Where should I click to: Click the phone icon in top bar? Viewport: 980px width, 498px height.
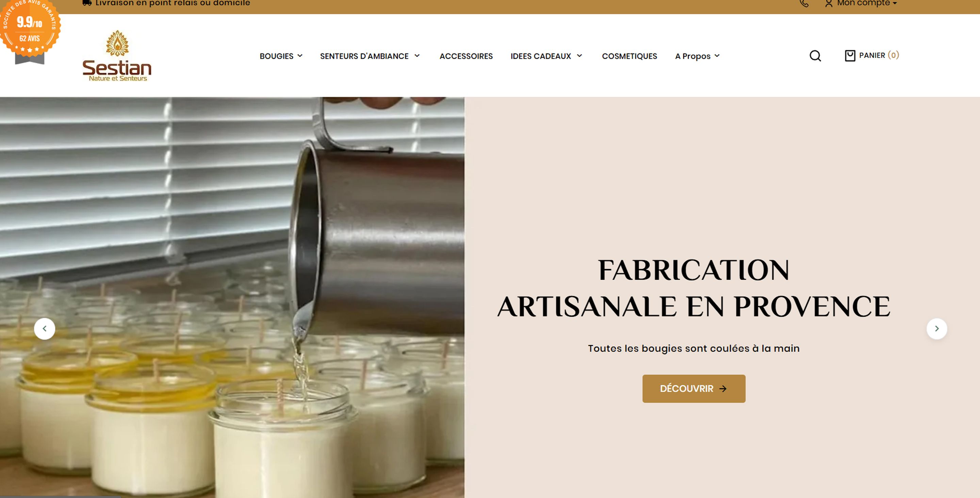click(x=804, y=3)
